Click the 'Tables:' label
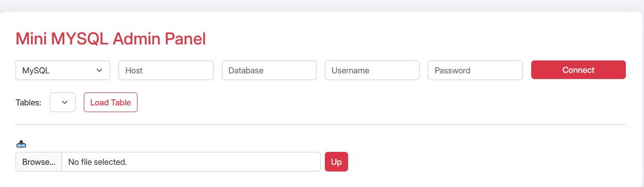Image resolution: width=644 pixels, height=187 pixels. click(28, 102)
